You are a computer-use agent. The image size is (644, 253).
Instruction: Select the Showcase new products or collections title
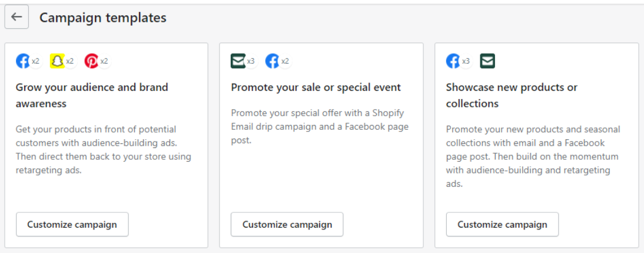coord(512,96)
